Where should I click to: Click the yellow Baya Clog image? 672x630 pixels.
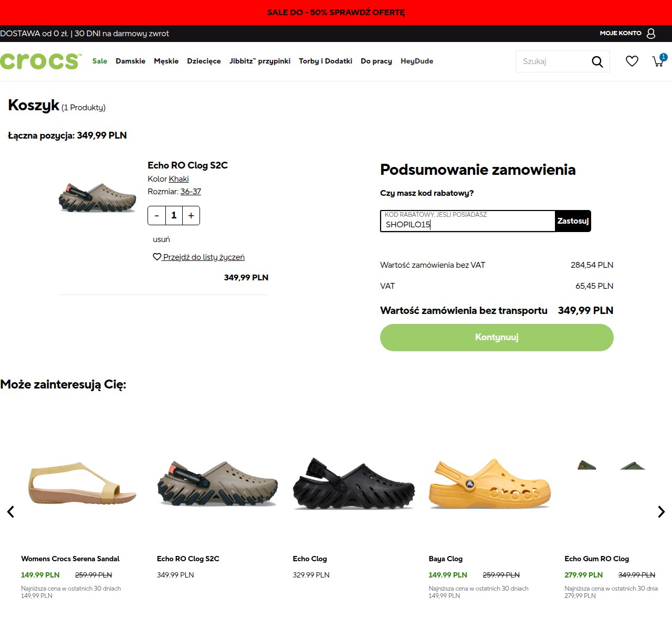point(490,484)
